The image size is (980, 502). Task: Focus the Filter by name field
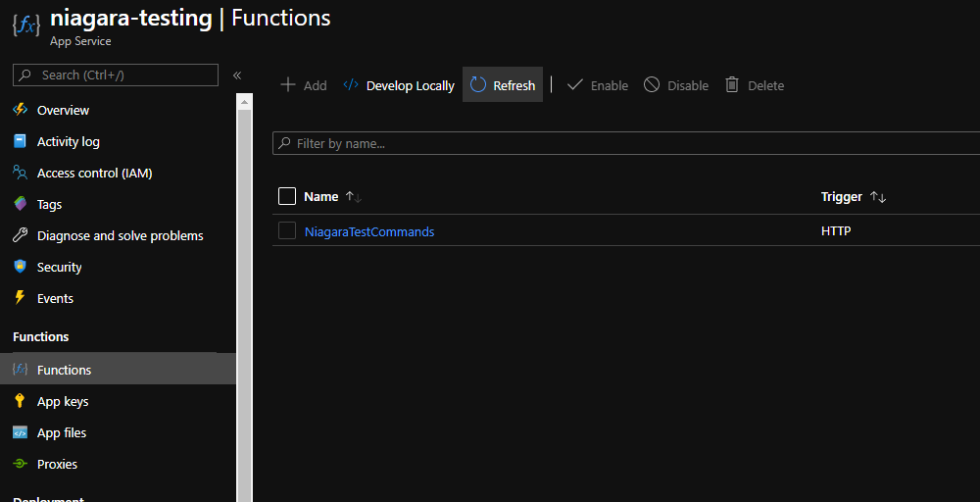click(627, 143)
